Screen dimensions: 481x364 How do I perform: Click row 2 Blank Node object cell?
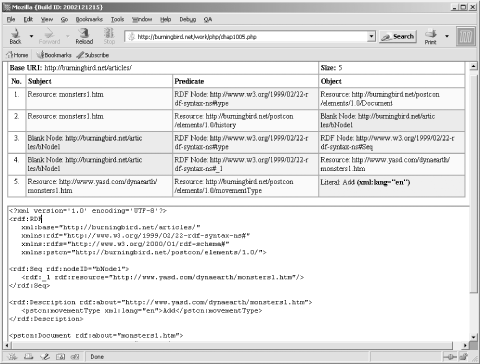pos(391,120)
